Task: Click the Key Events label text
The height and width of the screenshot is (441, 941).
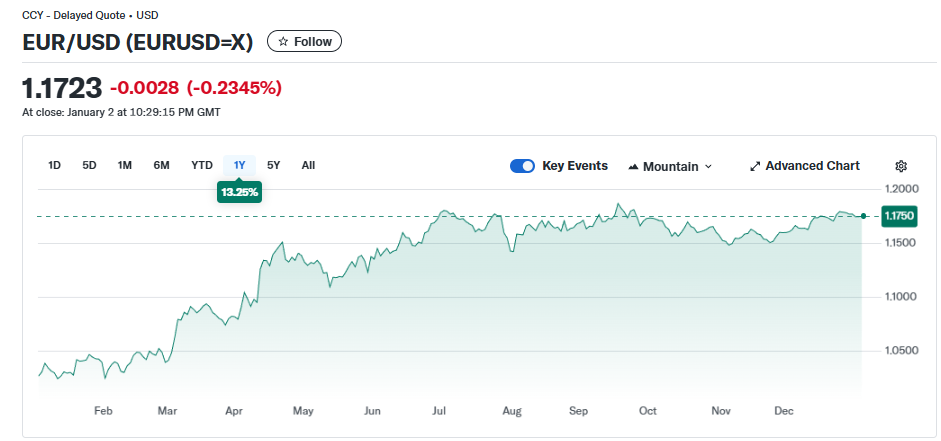Action: (575, 166)
